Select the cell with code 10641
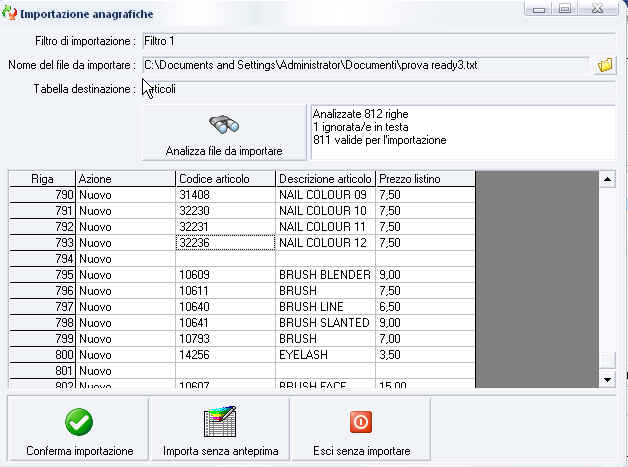 tap(225, 323)
